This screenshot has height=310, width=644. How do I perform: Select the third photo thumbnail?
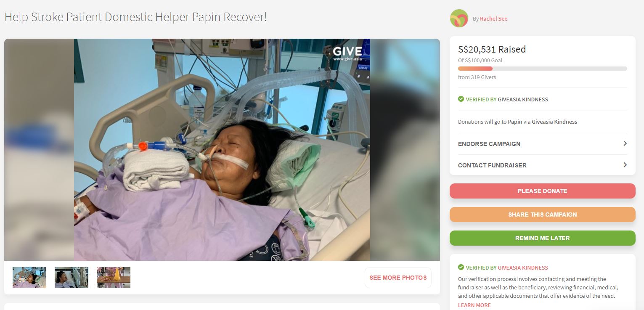coord(114,278)
